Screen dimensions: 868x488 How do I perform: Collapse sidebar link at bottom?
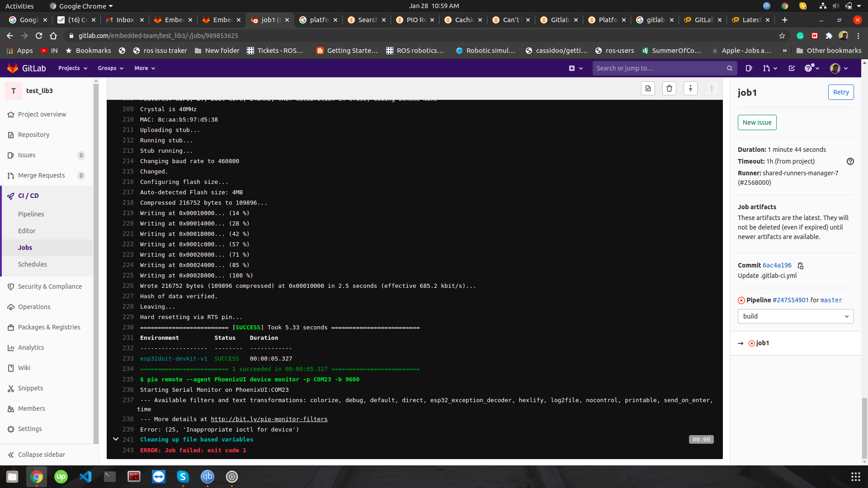pyautogui.click(x=42, y=455)
